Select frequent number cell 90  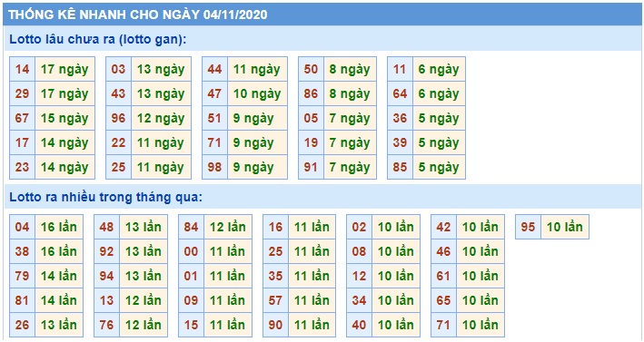click(275, 325)
